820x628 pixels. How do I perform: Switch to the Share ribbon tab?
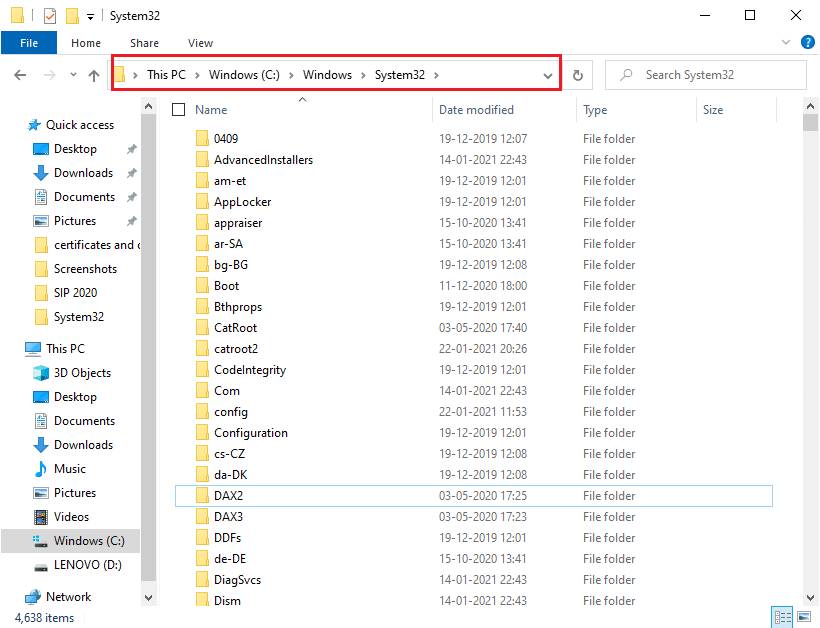[x=144, y=43]
